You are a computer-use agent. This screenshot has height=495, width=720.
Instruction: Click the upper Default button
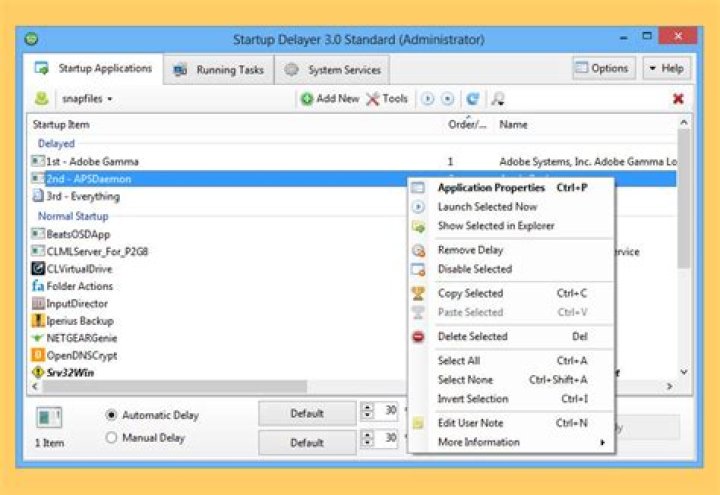coord(307,413)
